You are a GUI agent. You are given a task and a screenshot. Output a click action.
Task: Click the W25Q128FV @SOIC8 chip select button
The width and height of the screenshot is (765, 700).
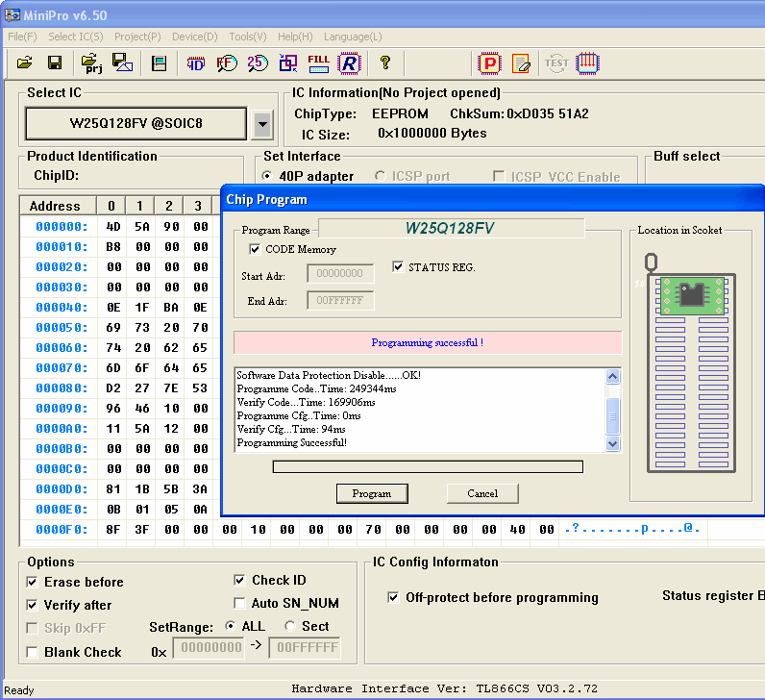click(x=136, y=123)
